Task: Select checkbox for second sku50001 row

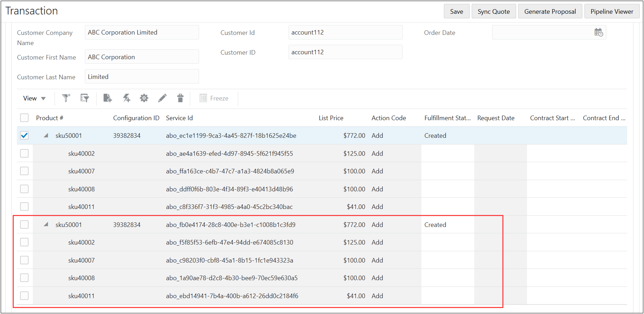Action: (x=24, y=224)
